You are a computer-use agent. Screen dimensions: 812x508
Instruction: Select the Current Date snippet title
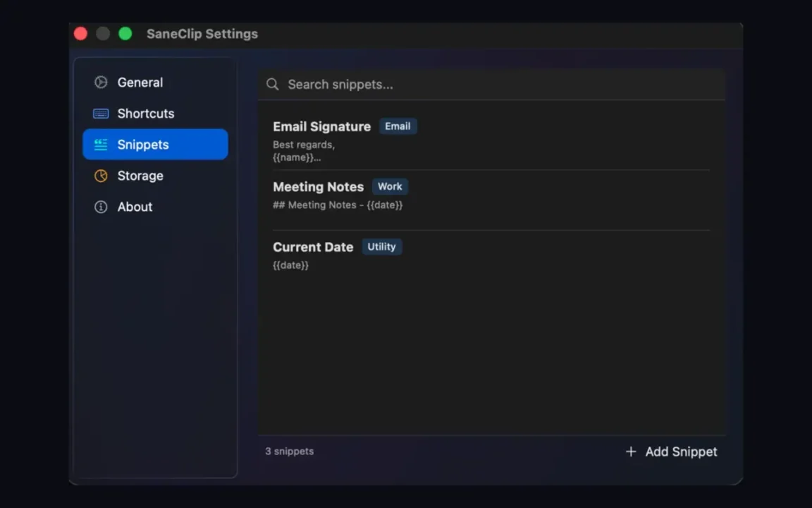coord(313,247)
